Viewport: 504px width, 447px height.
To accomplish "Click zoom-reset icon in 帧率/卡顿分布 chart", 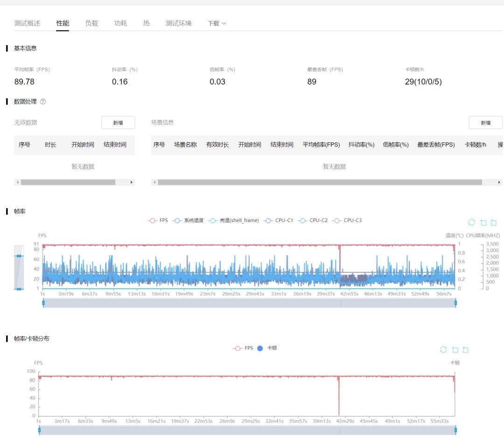I will click(x=465, y=349).
